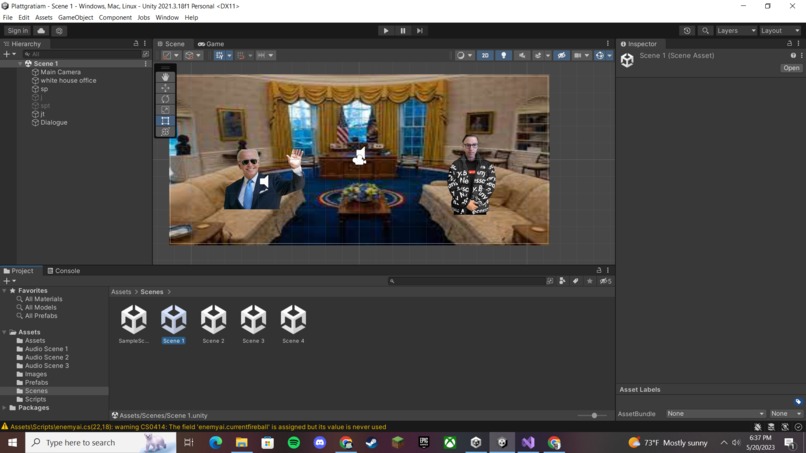806x453 pixels.
Task: Open the Gizmos dropdown arrow
Action: point(609,56)
